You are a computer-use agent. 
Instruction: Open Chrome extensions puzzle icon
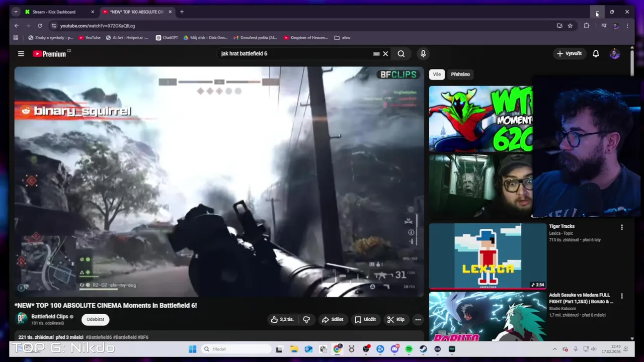(x=587, y=26)
